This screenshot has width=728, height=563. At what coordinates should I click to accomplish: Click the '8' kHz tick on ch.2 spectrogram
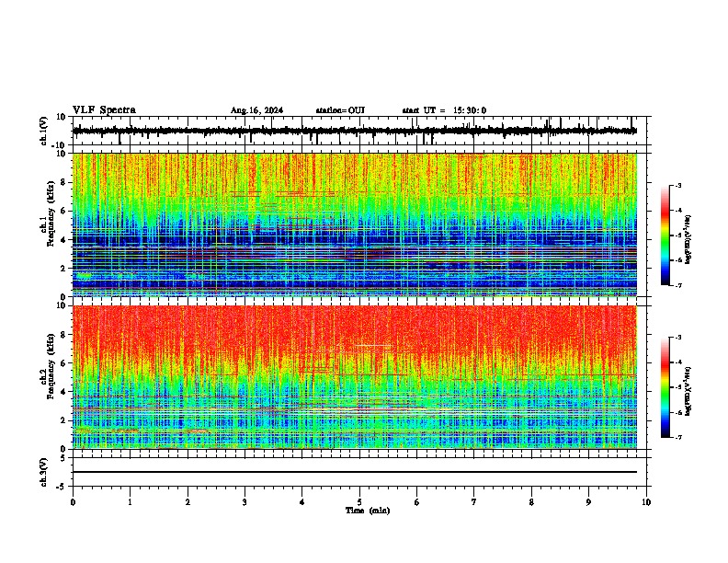tap(64, 335)
